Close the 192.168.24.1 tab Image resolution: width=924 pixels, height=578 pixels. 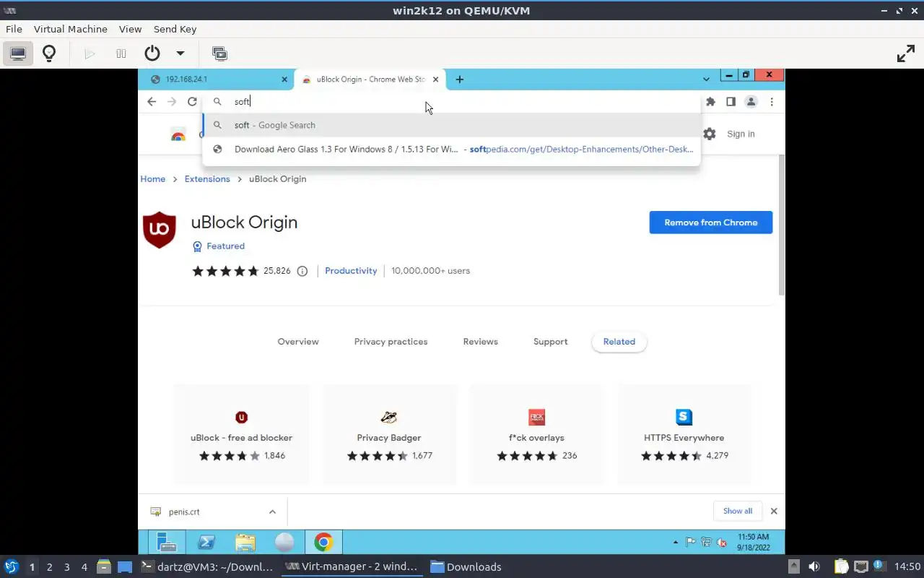coord(284,79)
